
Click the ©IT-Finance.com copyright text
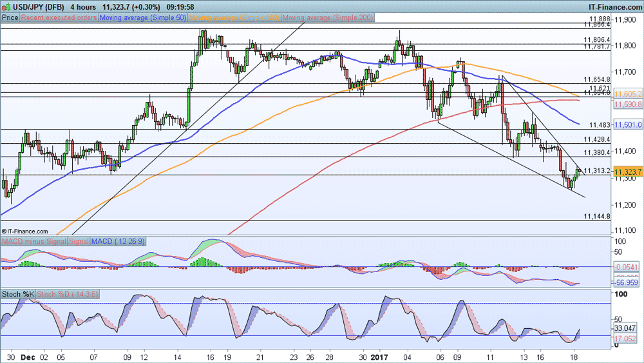[24, 231]
